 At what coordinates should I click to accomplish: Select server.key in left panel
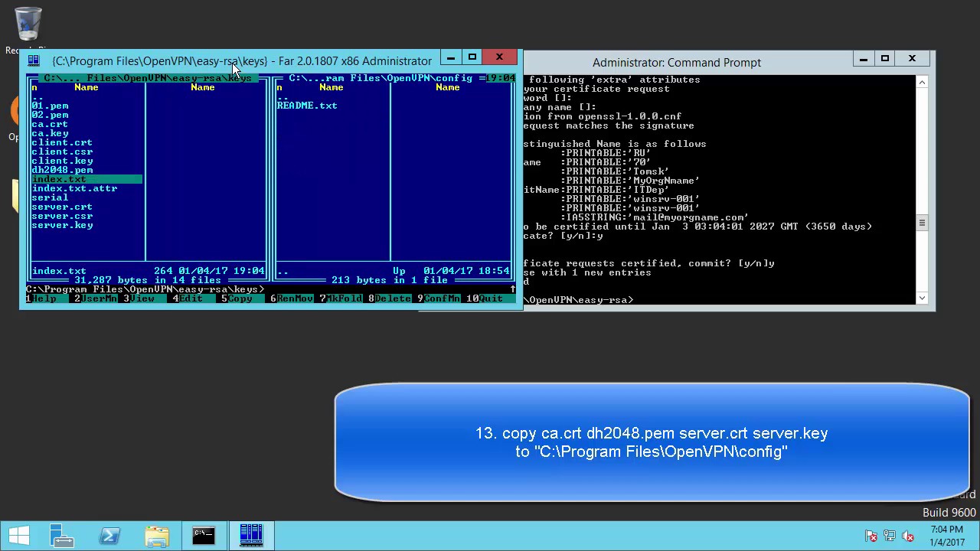click(x=62, y=225)
